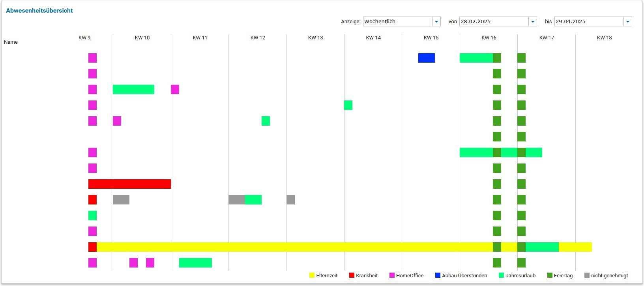Click the dark green Feiertag legend swatch

(550, 275)
